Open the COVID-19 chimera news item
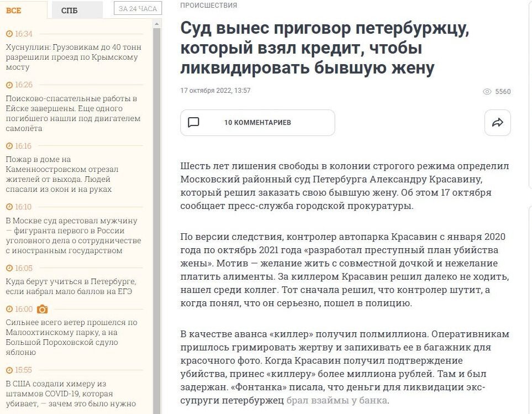 tap(71, 394)
